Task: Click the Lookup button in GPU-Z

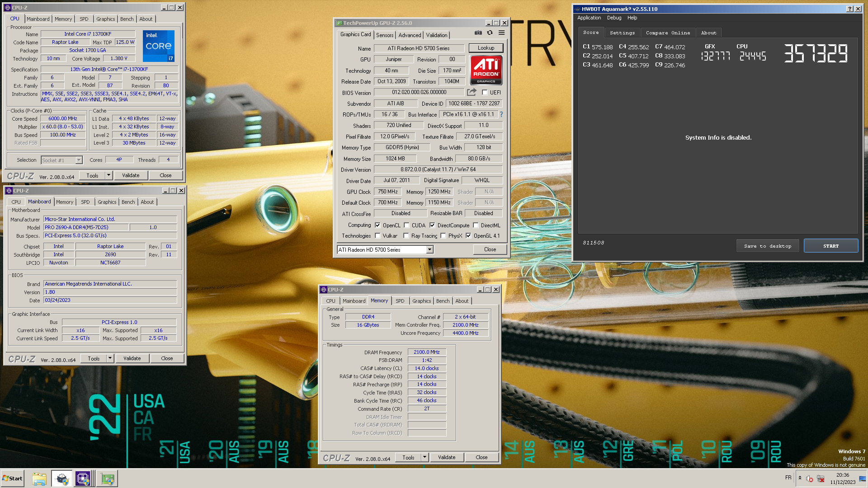Action: 486,48
